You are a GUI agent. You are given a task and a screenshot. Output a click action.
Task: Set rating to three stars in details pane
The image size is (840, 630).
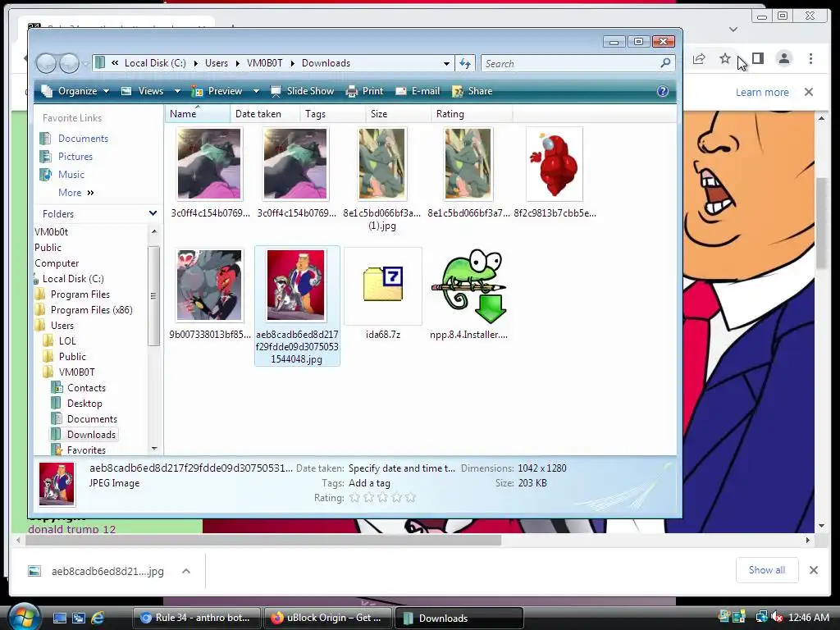(x=382, y=498)
